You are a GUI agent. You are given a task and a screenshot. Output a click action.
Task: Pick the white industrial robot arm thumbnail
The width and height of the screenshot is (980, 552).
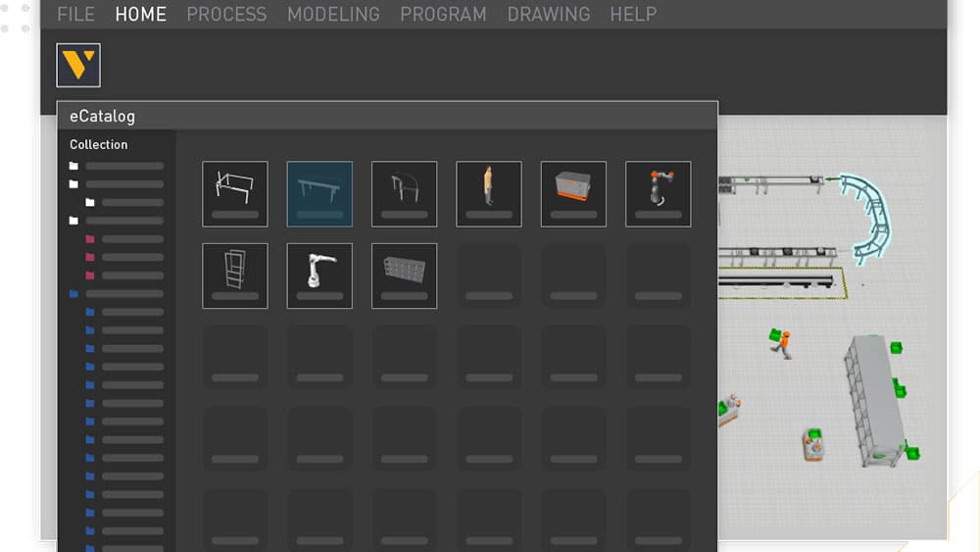(x=319, y=276)
